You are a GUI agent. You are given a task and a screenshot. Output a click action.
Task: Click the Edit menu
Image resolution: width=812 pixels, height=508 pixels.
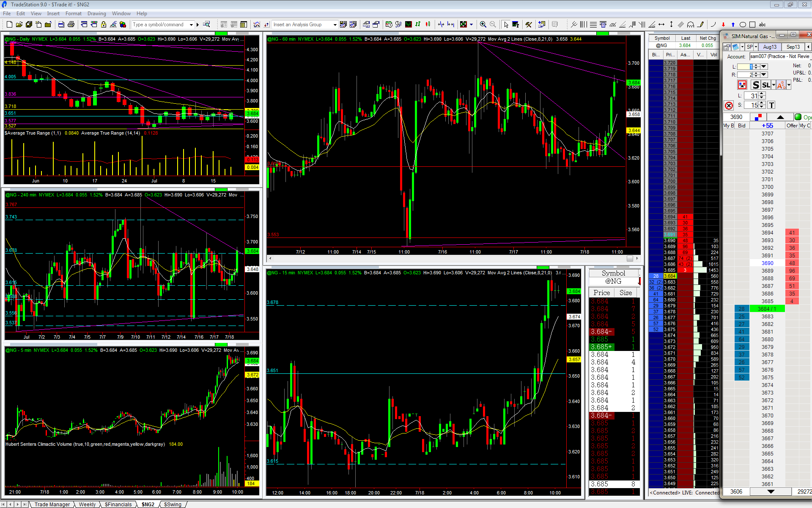pyautogui.click(x=21, y=14)
